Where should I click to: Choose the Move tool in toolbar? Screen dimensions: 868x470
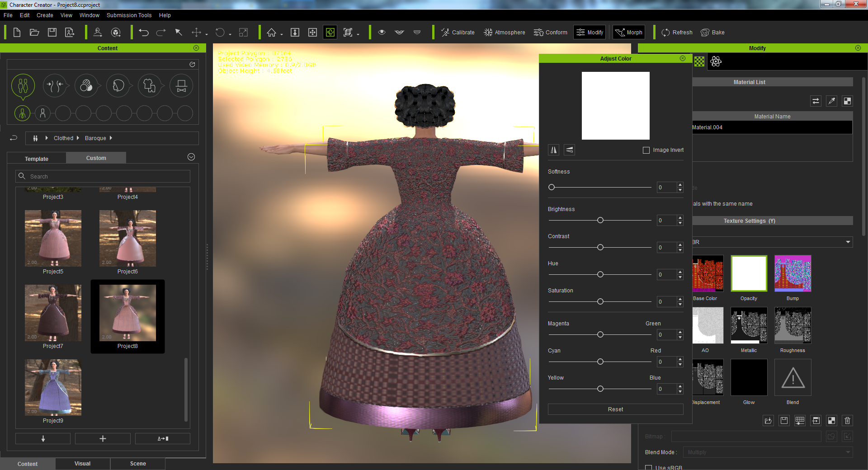tap(196, 33)
